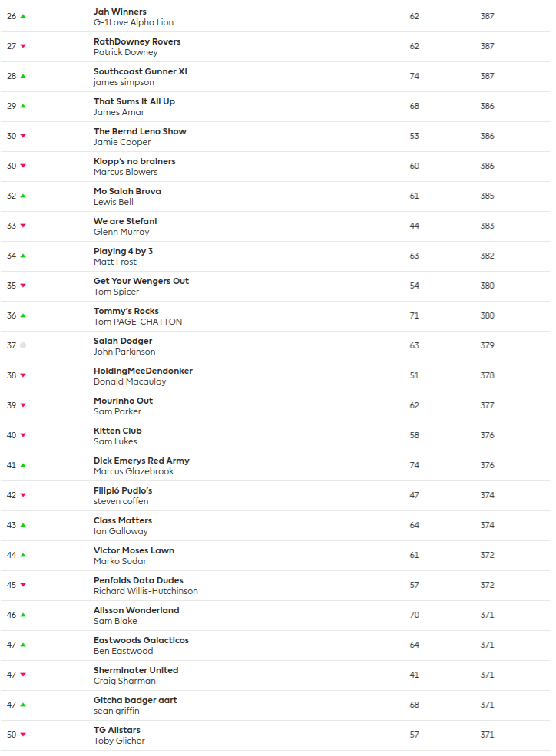This screenshot has height=756, width=556.
Task: View the Eastwoods Galacticos team
Action: point(141,640)
